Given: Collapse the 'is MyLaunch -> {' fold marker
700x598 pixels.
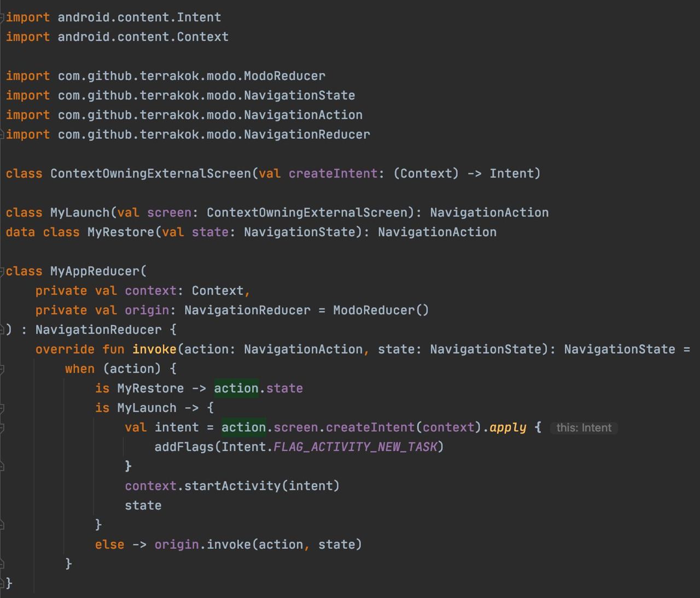Looking at the screenshot, I should (2, 408).
